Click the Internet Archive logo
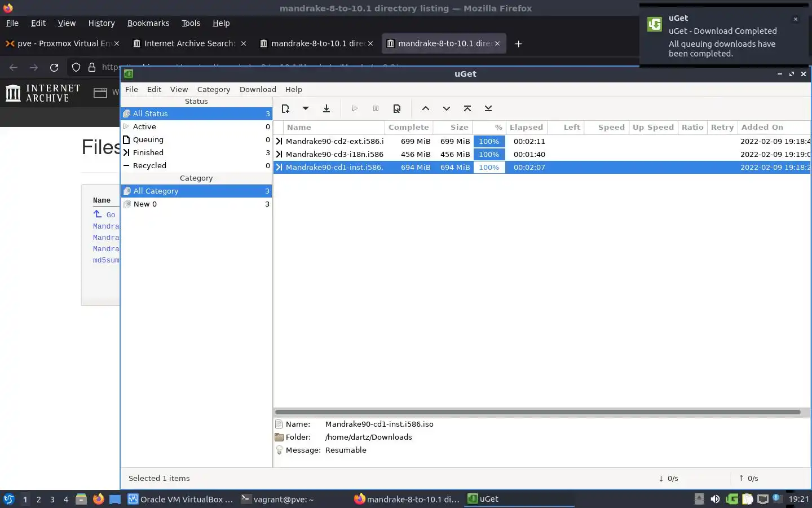The height and width of the screenshot is (508, 812). tap(43, 93)
